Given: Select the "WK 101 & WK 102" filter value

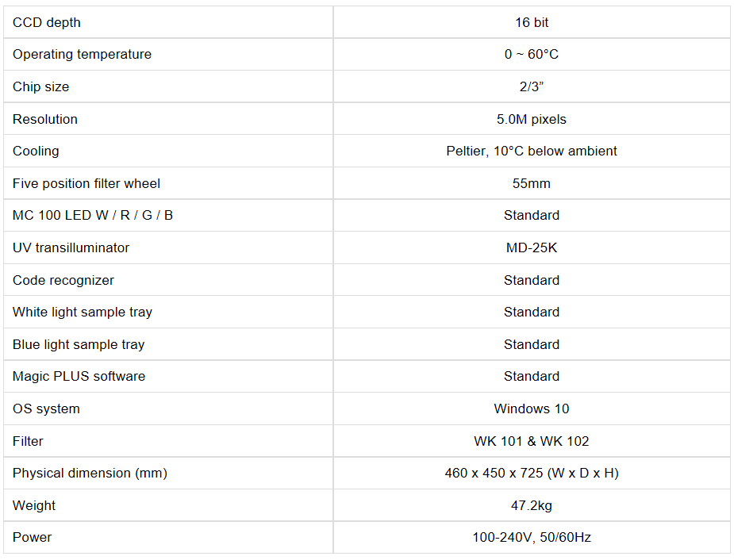Looking at the screenshot, I should [531, 441].
